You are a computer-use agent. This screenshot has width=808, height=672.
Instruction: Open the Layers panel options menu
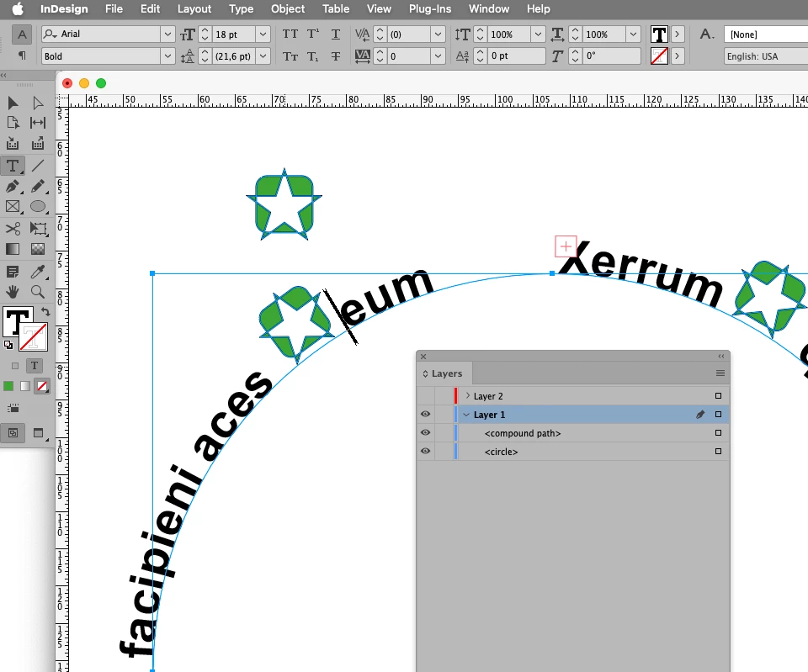720,373
